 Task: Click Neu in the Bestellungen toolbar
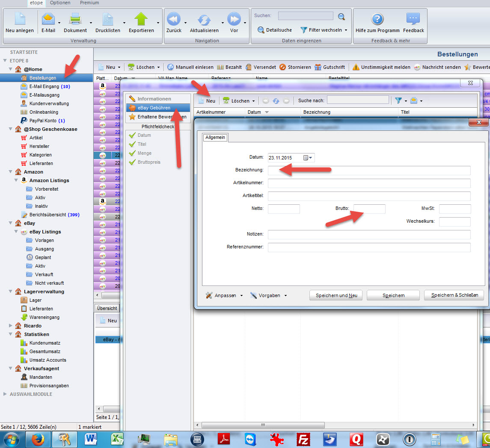(x=107, y=67)
